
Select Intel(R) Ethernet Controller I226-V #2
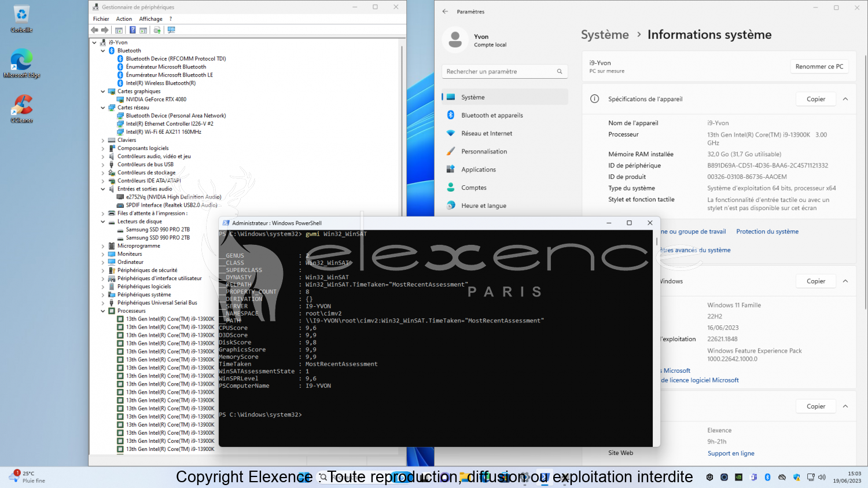170,124
